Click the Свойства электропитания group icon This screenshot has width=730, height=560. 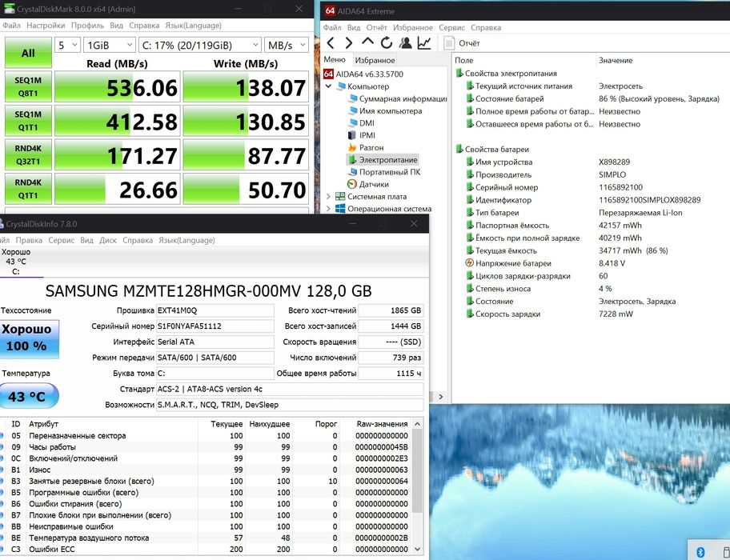coord(459,73)
